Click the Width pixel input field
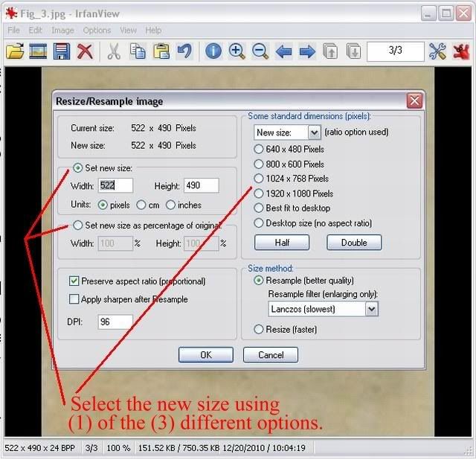The height and width of the screenshot is (460, 476). point(116,185)
